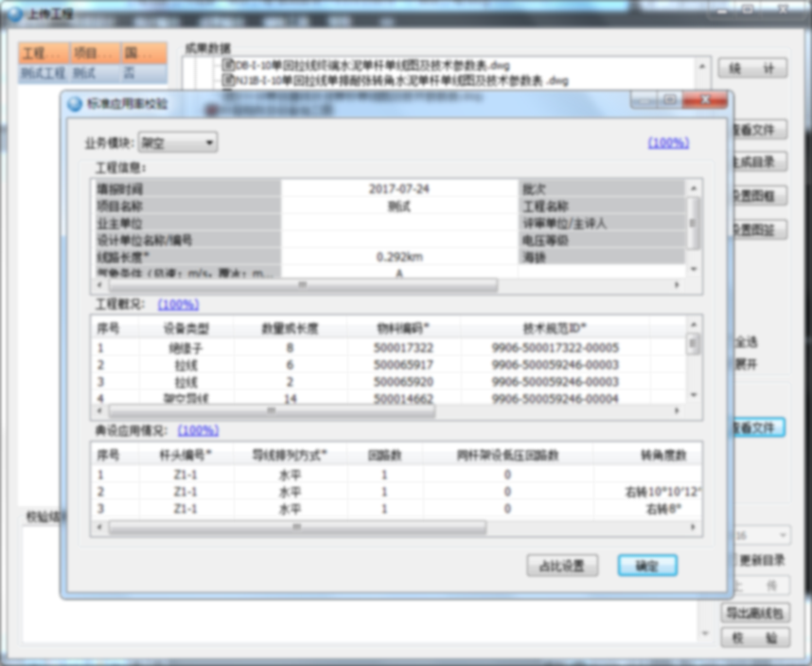Click the 标准应用率校验 dialog title icon
Image resolution: width=812 pixels, height=666 pixels.
(75, 102)
